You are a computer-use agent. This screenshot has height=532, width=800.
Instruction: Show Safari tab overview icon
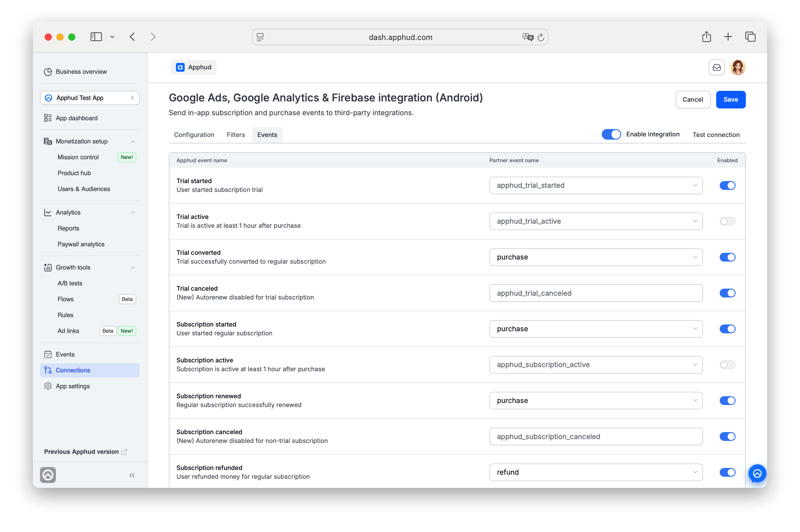tap(750, 37)
